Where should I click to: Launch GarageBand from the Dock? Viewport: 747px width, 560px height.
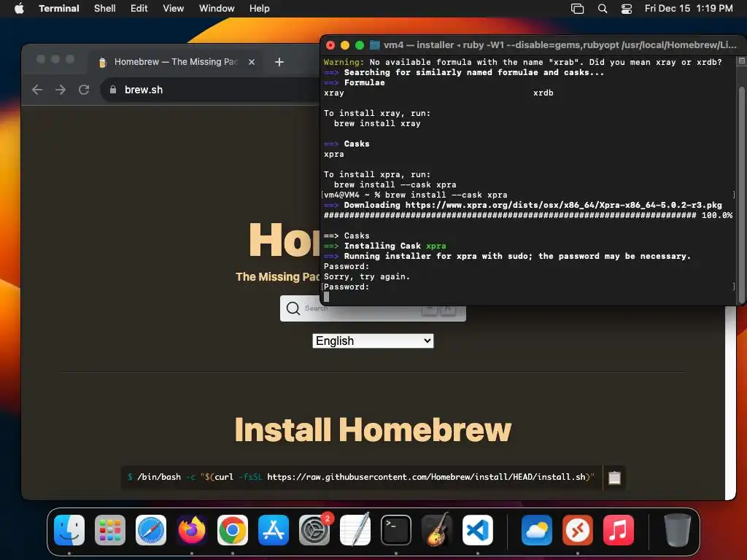(437, 530)
